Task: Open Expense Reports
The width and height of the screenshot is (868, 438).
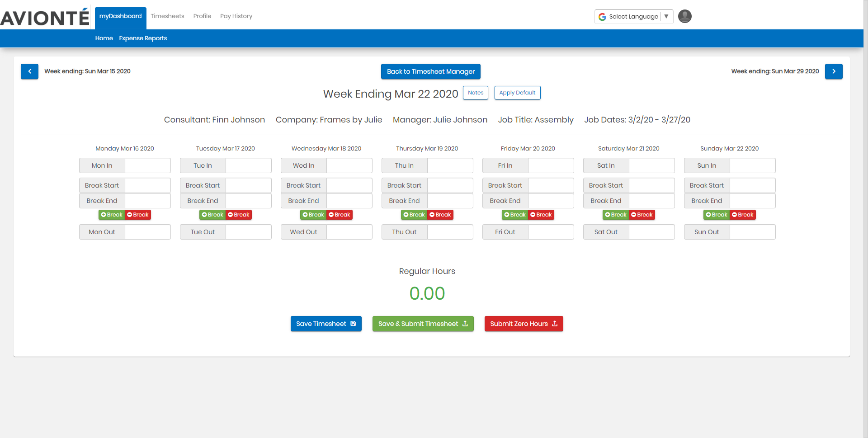Action: (143, 38)
